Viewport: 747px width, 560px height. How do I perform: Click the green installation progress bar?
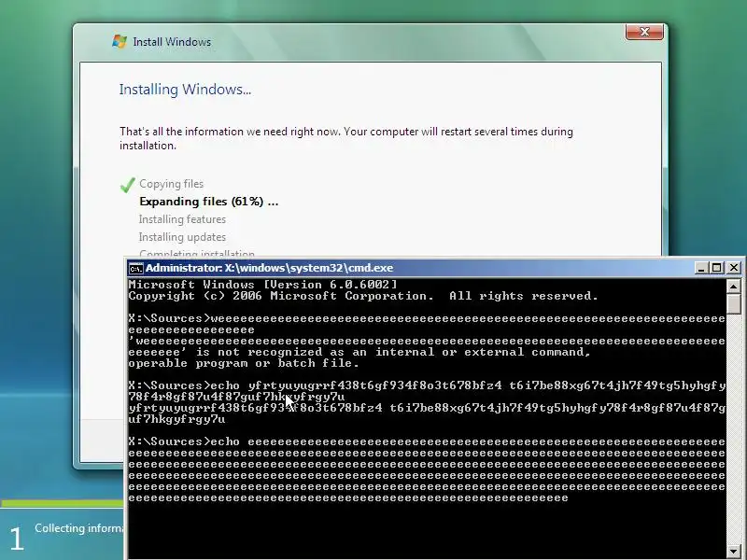point(62,503)
